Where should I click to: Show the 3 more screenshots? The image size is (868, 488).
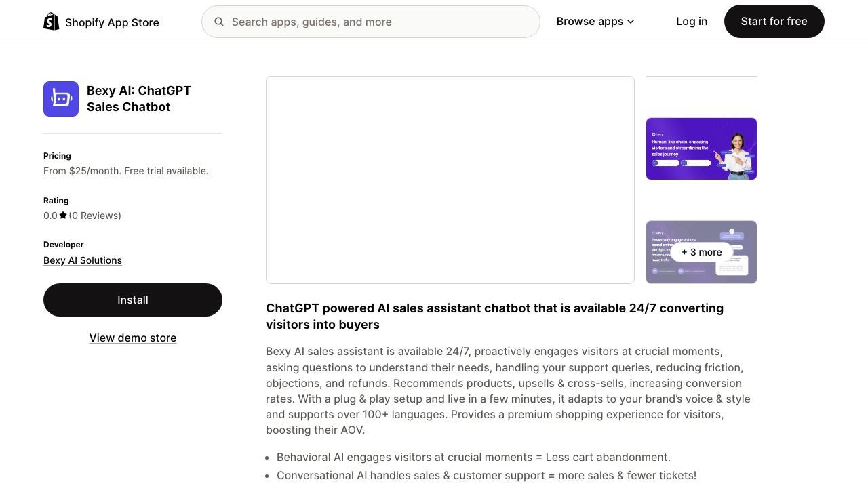tap(701, 252)
